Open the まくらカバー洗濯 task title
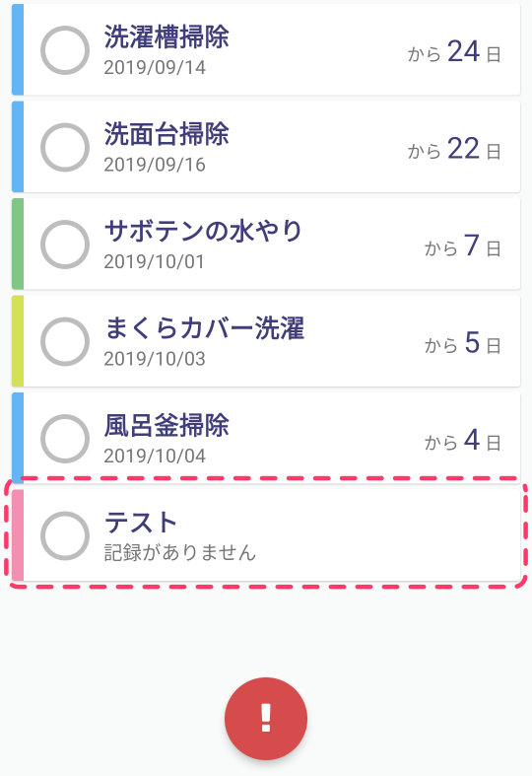 click(204, 327)
